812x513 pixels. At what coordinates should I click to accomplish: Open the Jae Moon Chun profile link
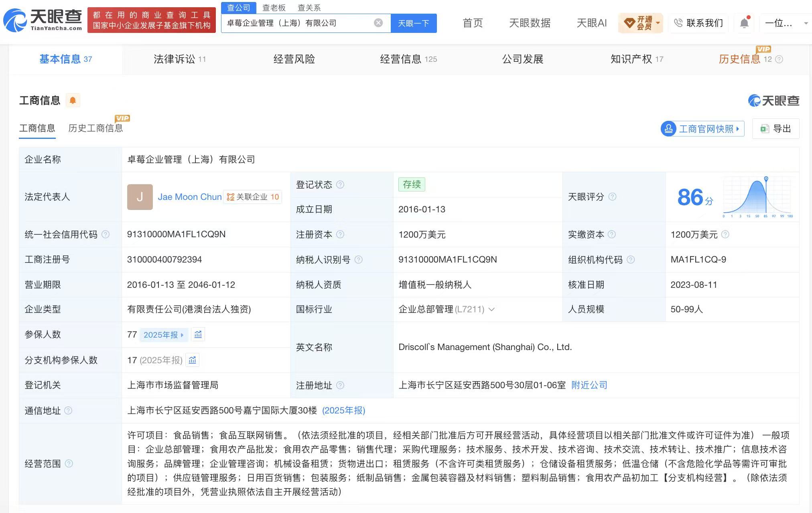point(190,197)
